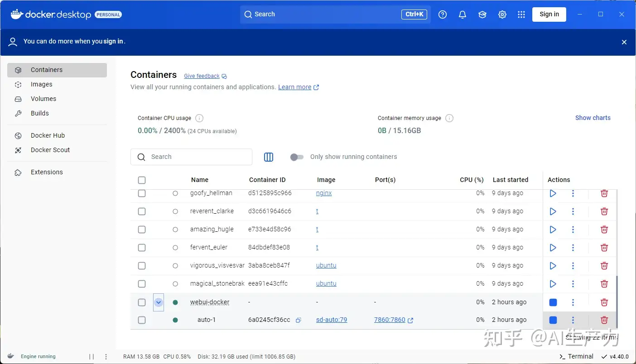Open more actions for webui-docker
This screenshot has width=636, height=364.
click(573, 302)
